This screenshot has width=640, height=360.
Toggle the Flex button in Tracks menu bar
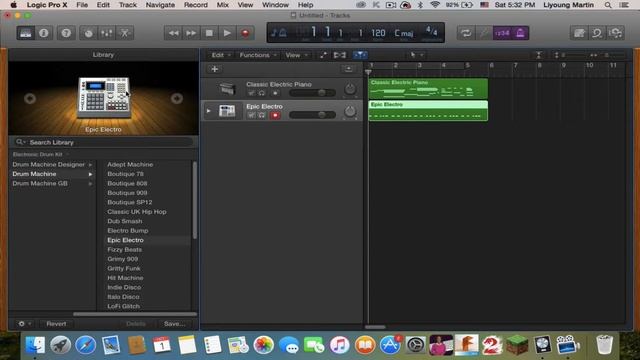pyautogui.click(x=340, y=55)
